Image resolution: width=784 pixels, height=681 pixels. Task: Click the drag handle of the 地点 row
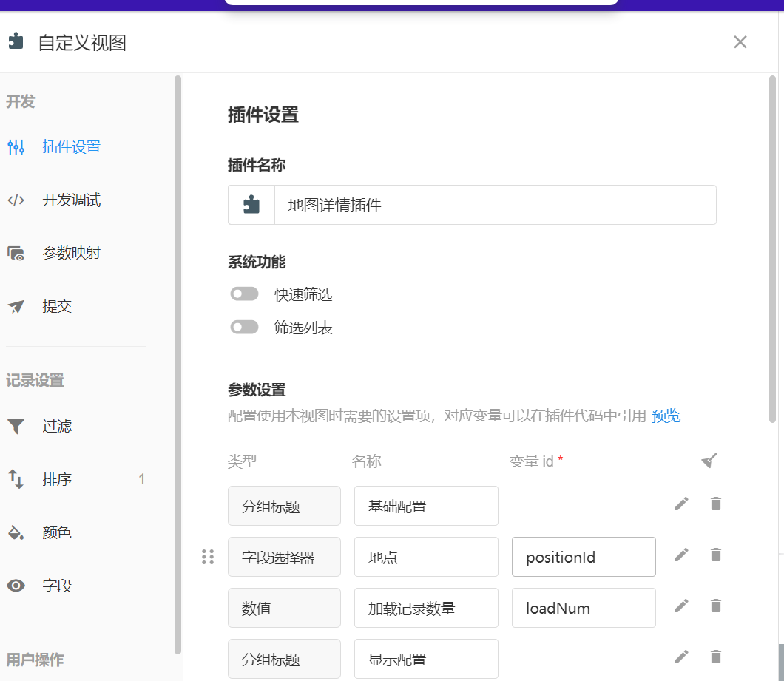tap(208, 557)
